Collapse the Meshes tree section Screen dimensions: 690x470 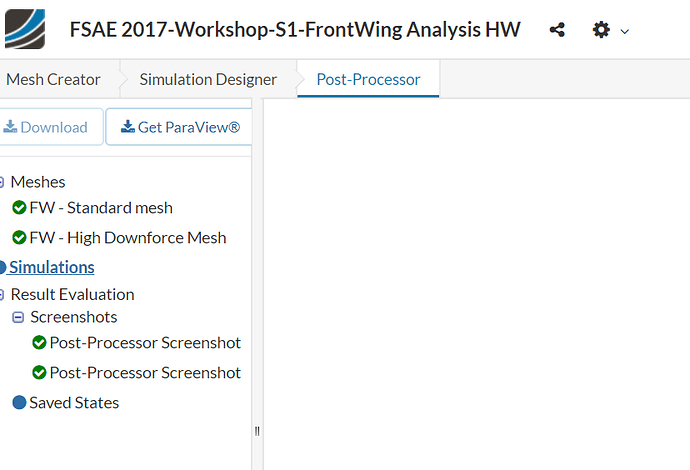tap(1, 182)
